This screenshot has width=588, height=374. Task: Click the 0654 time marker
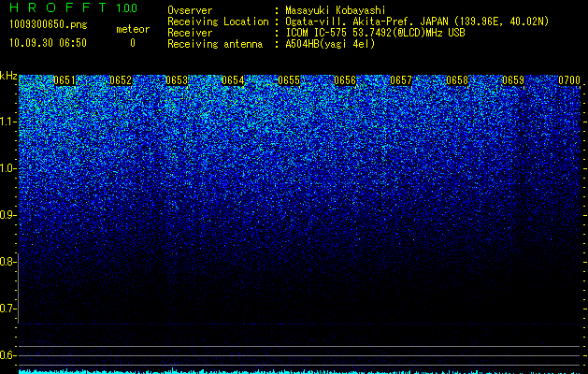point(233,80)
